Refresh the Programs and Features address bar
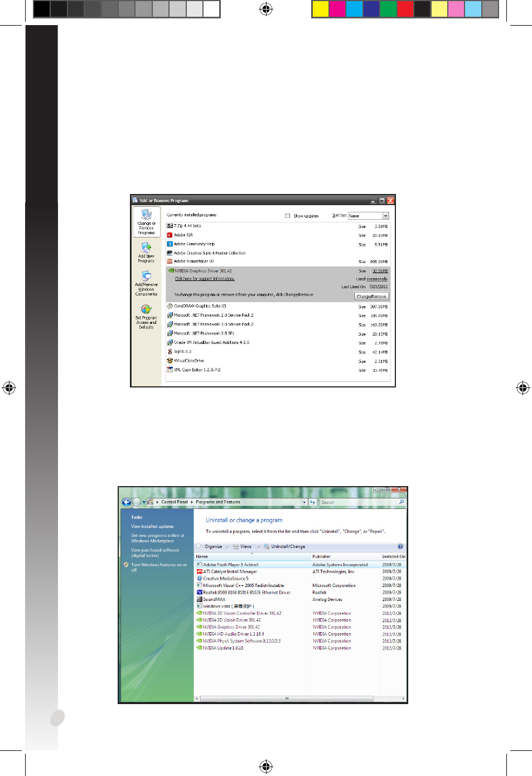The image size is (532, 776). pyautogui.click(x=313, y=502)
